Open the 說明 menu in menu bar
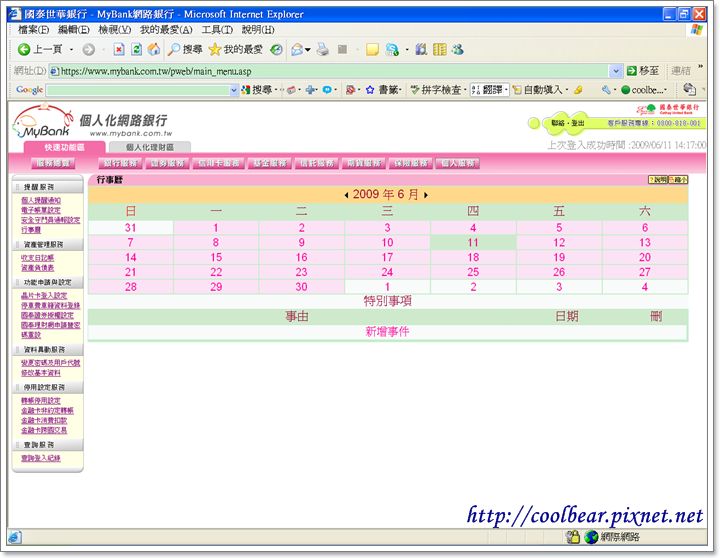The image size is (720, 558). pyautogui.click(x=258, y=30)
